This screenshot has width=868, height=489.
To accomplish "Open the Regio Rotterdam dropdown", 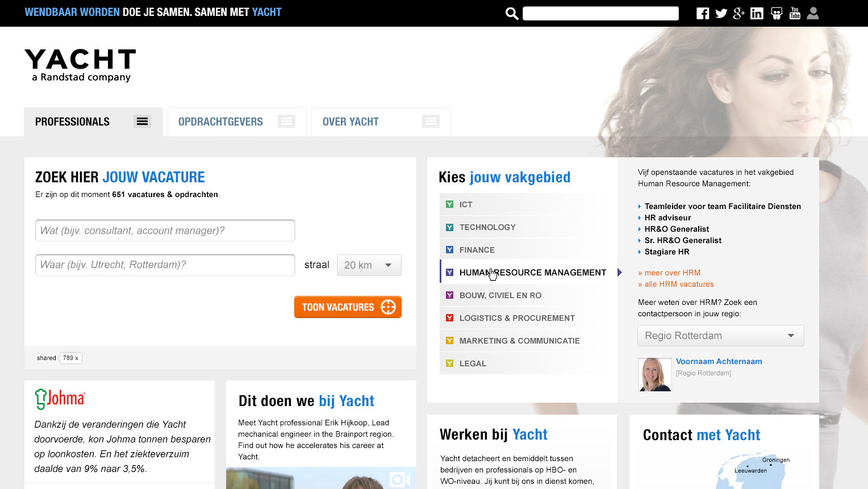I will 720,336.
